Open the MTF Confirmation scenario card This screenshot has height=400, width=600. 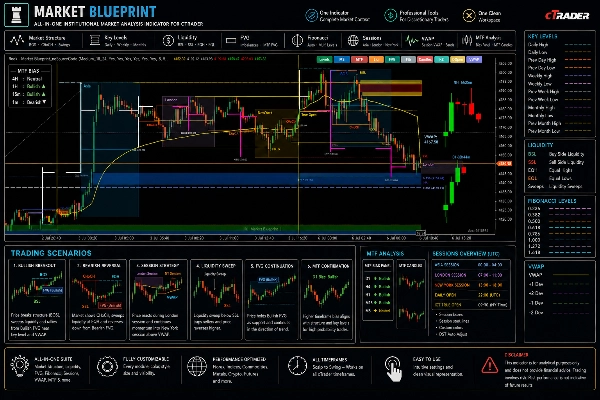point(327,300)
